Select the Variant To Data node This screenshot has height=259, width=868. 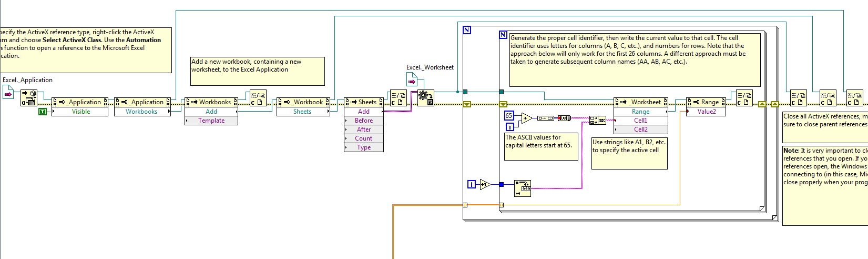tap(426, 98)
